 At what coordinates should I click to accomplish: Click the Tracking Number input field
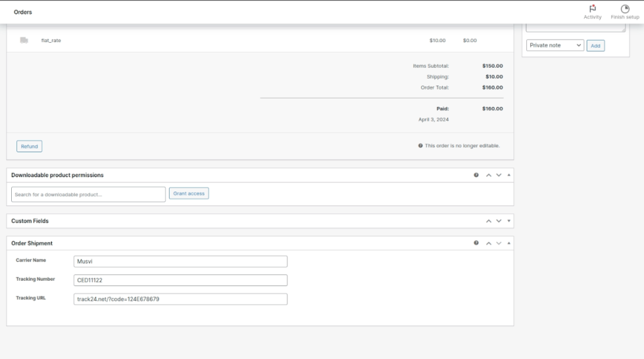(x=181, y=280)
